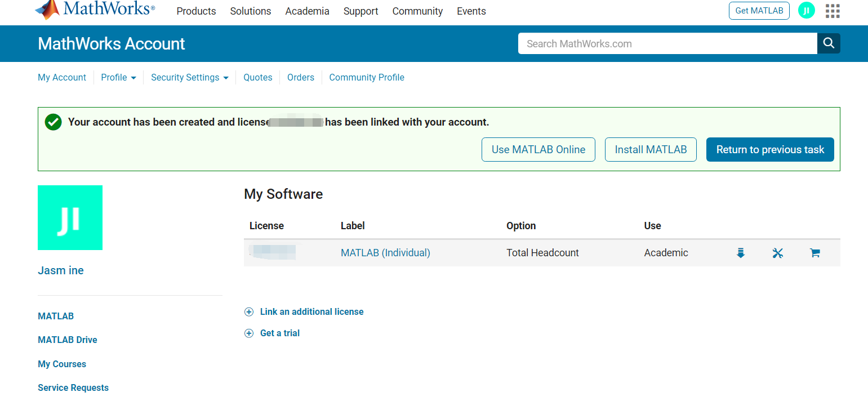
Task: Click the large JI profile picture
Action: tap(70, 217)
